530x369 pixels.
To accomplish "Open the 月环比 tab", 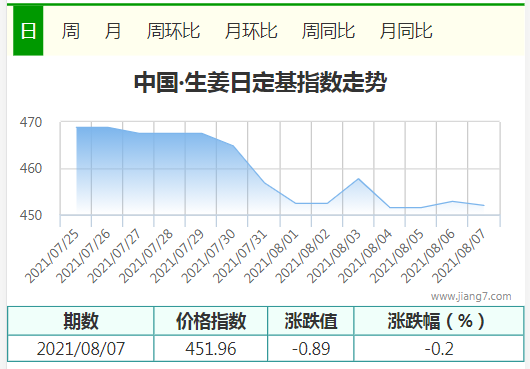I will pos(251,31).
